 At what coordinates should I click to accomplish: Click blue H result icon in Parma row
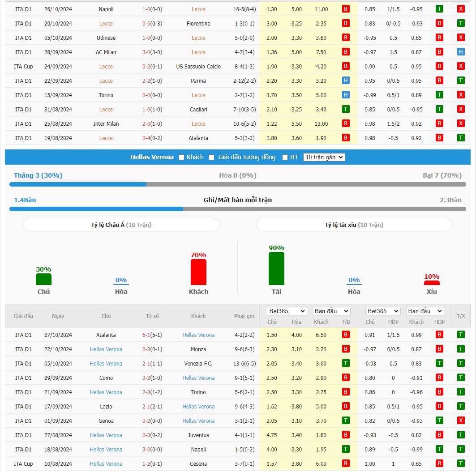[345, 81]
